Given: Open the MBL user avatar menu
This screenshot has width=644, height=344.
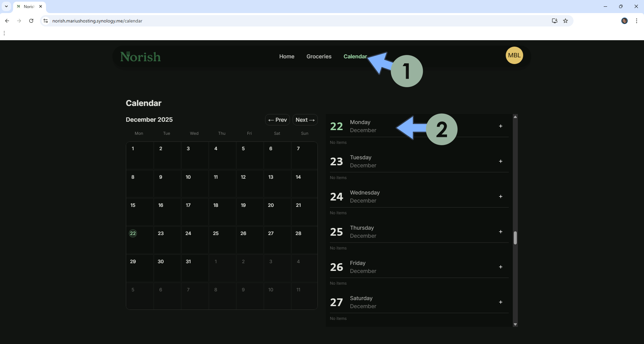Looking at the screenshot, I should 514,55.
